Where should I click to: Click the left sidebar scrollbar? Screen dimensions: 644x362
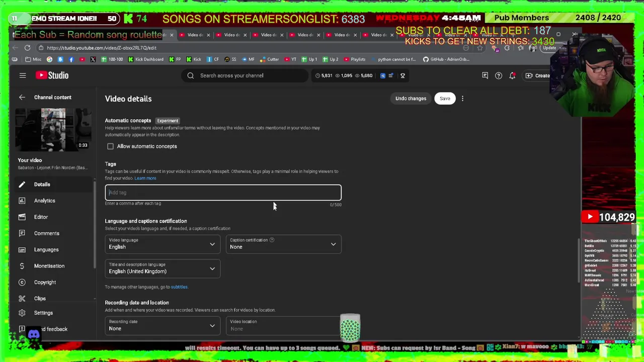[95, 224]
